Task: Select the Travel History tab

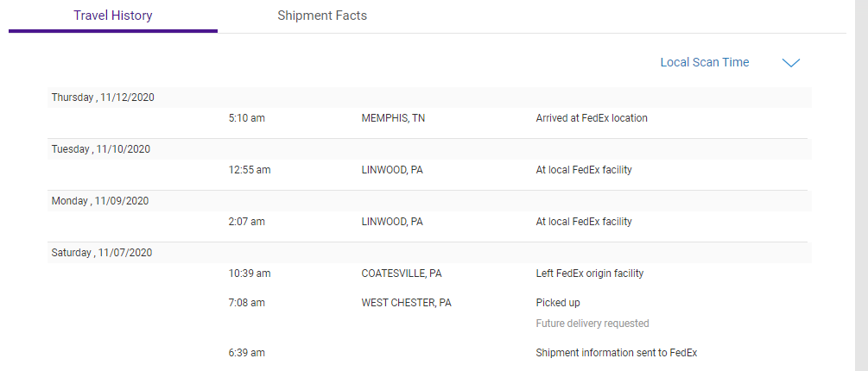Action: coord(113,16)
